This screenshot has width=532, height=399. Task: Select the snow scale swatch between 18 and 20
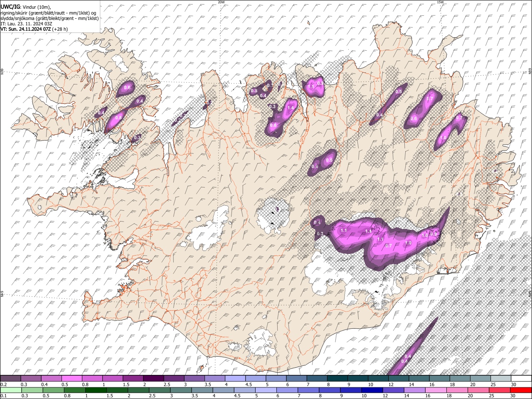tap(460, 378)
